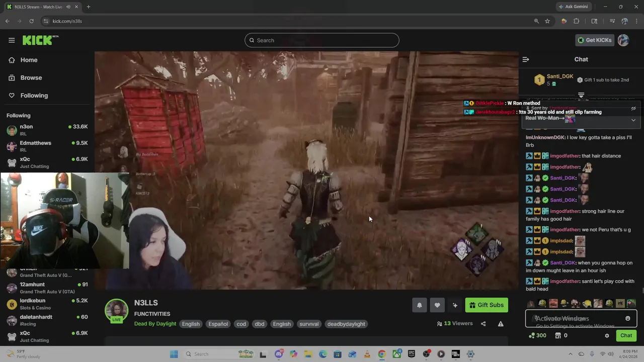This screenshot has height=362, width=644.
Task: Open File Explorer from taskbar
Action: pos(308,354)
